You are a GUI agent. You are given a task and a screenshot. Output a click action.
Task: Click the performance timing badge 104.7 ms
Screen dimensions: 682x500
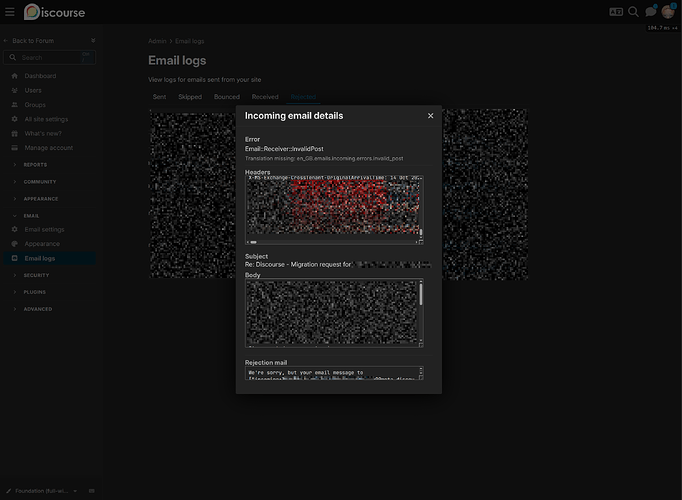coord(662,28)
